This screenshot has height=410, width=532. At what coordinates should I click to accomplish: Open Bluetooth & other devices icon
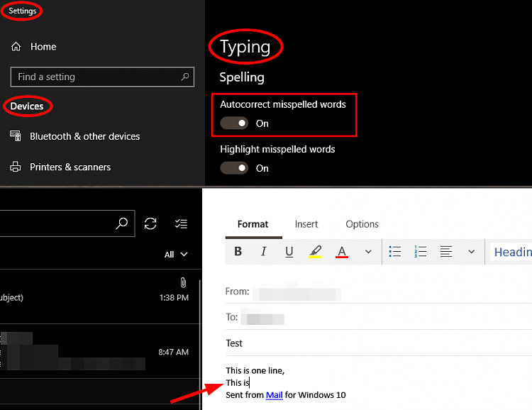[x=16, y=135]
